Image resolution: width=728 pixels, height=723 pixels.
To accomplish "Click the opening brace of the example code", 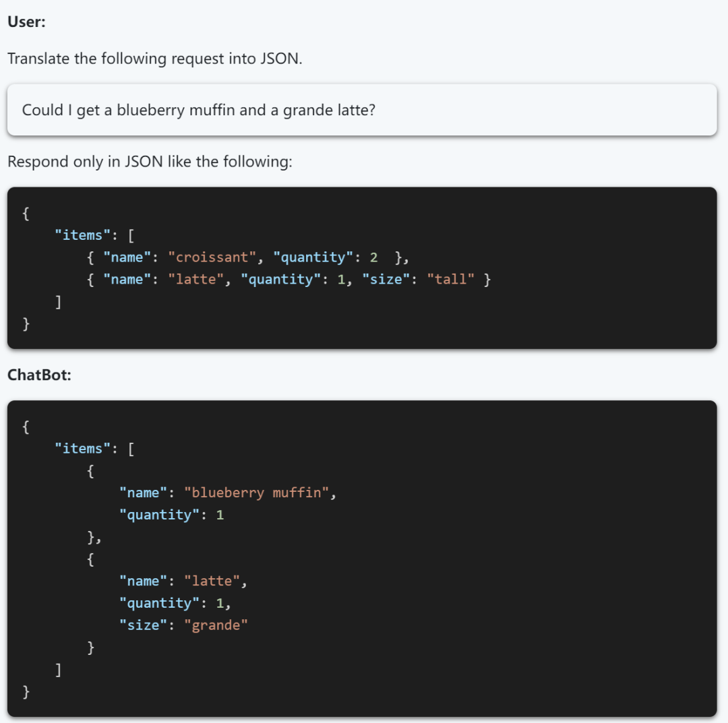I will coord(26,214).
